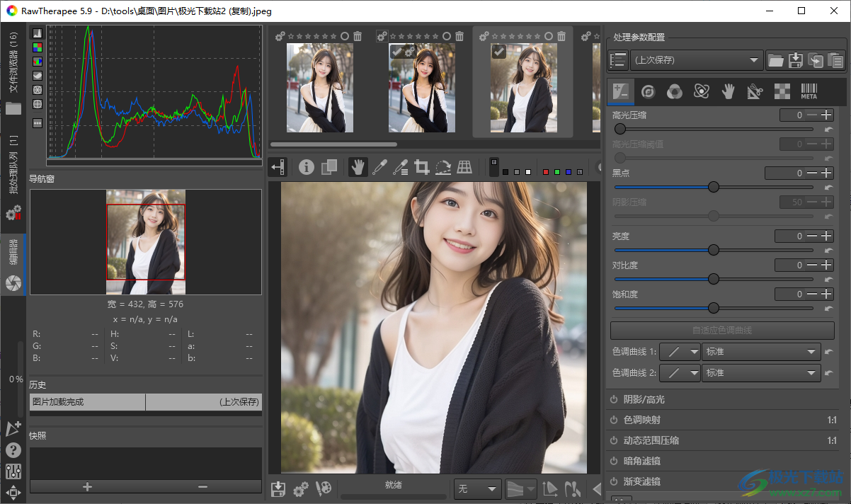Select the hand navigation tool in editor toolbar
The height and width of the screenshot is (504, 851).
(358, 167)
